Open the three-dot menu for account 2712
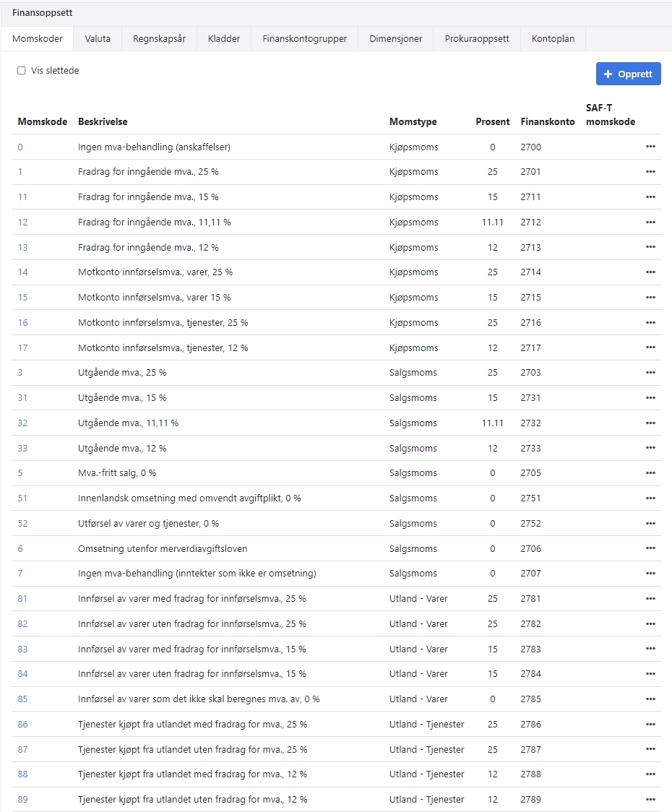The width and height of the screenshot is (672, 812). point(650,222)
